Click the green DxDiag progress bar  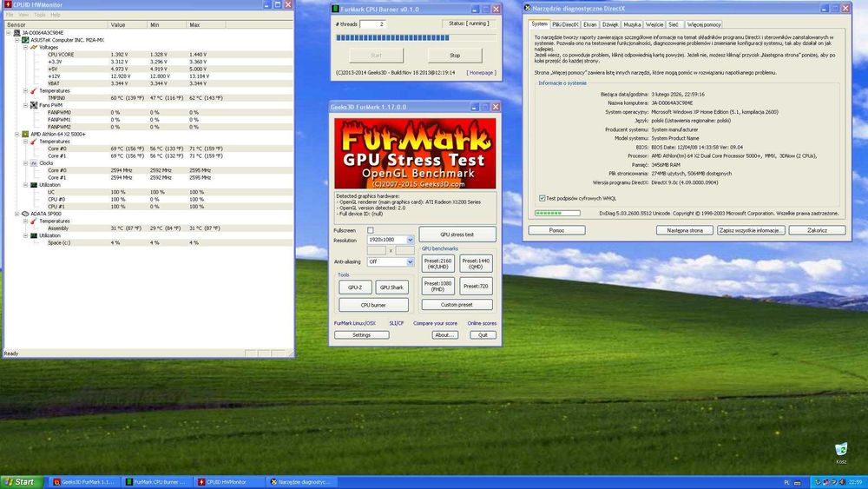pyautogui.click(x=557, y=213)
